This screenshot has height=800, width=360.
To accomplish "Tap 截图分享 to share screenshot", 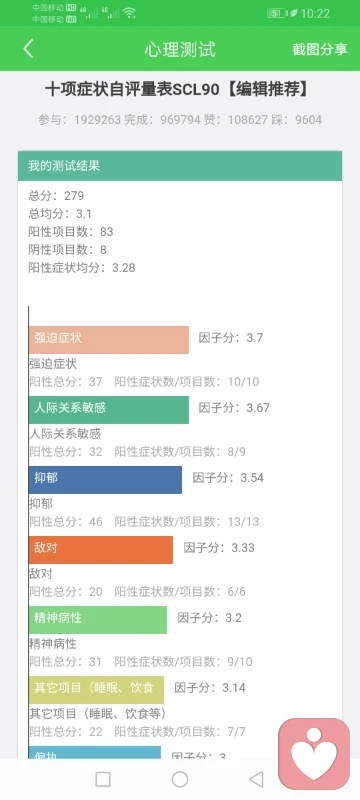I will click(320, 49).
